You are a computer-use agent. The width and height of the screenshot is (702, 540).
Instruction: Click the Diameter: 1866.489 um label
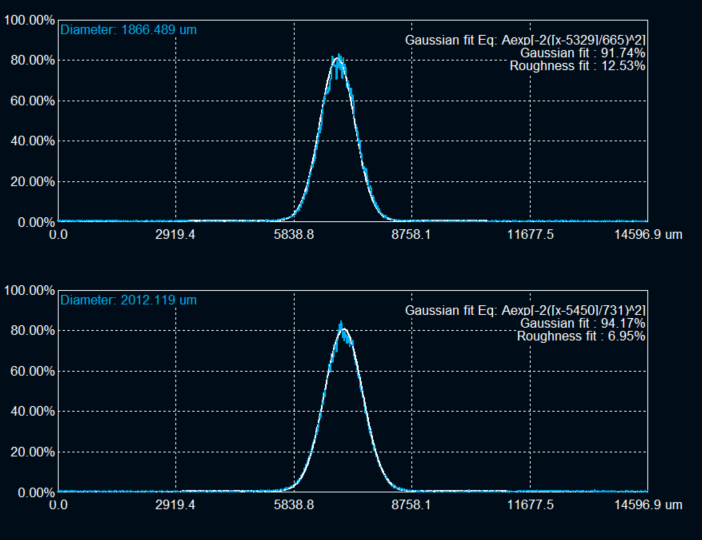click(128, 30)
